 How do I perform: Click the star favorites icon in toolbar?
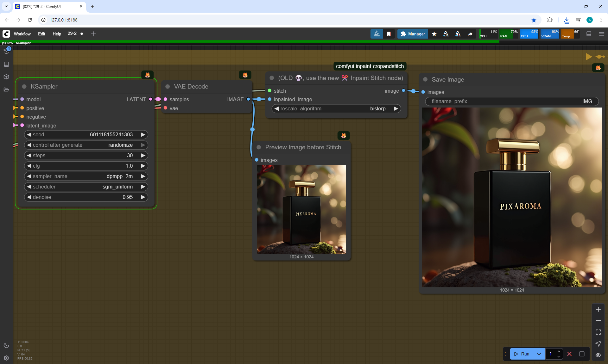(434, 34)
